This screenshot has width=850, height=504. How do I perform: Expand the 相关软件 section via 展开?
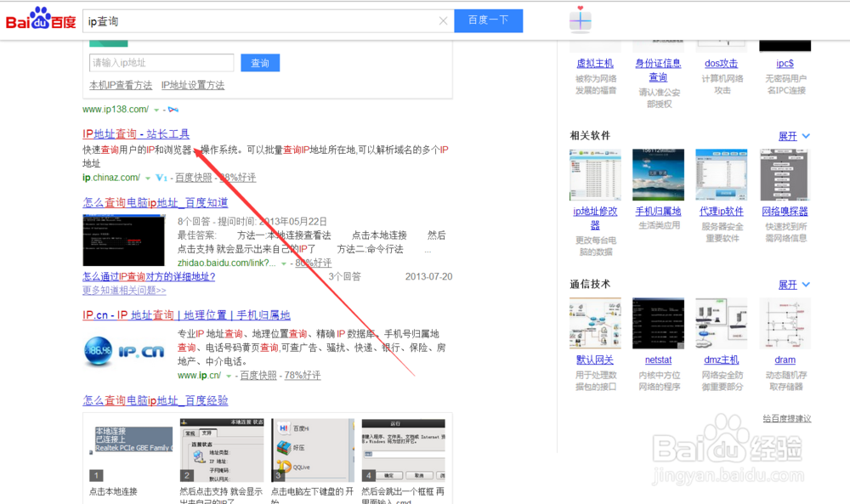[x=787, y=135]
